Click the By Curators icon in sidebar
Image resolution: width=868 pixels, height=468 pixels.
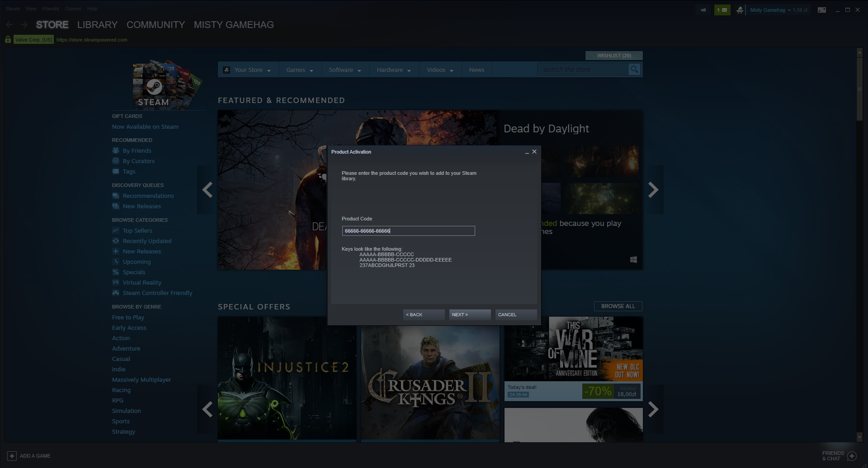click(116, 161)
